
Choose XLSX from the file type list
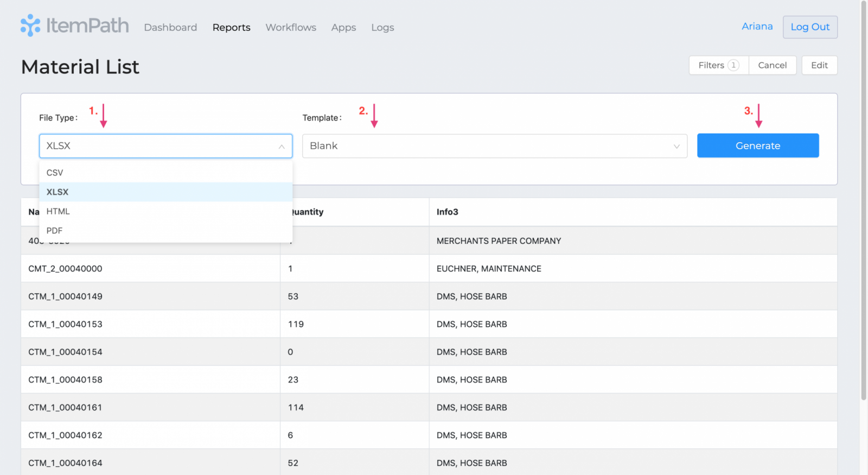pyautogui.click(x=166, y=192)
